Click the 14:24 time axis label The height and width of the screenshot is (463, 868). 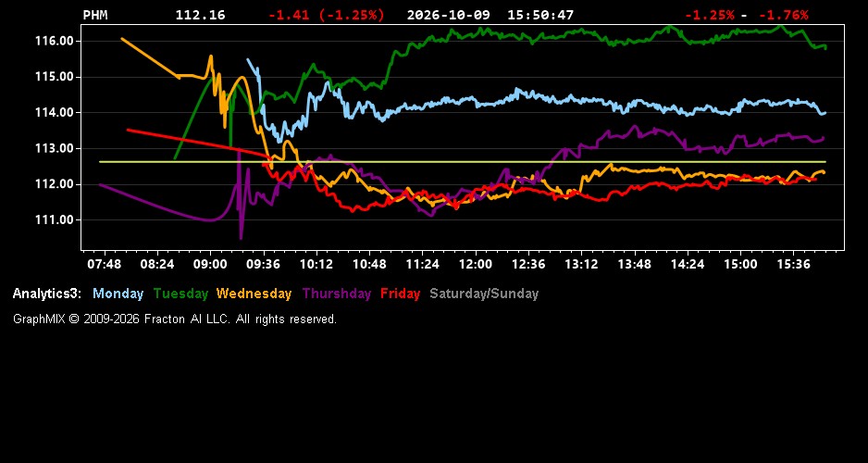click(688, 264)
